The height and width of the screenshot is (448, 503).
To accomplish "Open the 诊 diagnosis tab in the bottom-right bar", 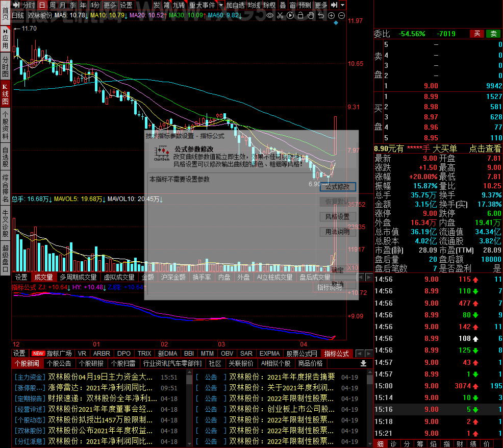I will click(394, 444).
